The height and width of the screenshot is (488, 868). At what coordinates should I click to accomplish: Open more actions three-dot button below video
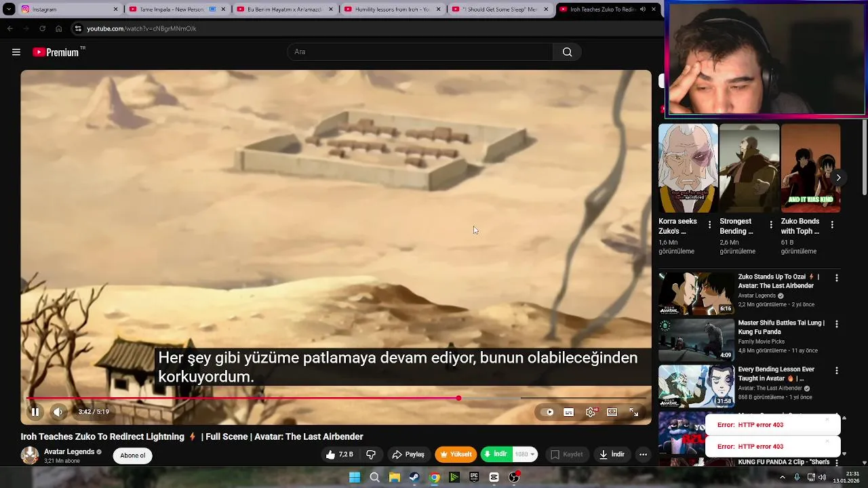click(643, 455)
